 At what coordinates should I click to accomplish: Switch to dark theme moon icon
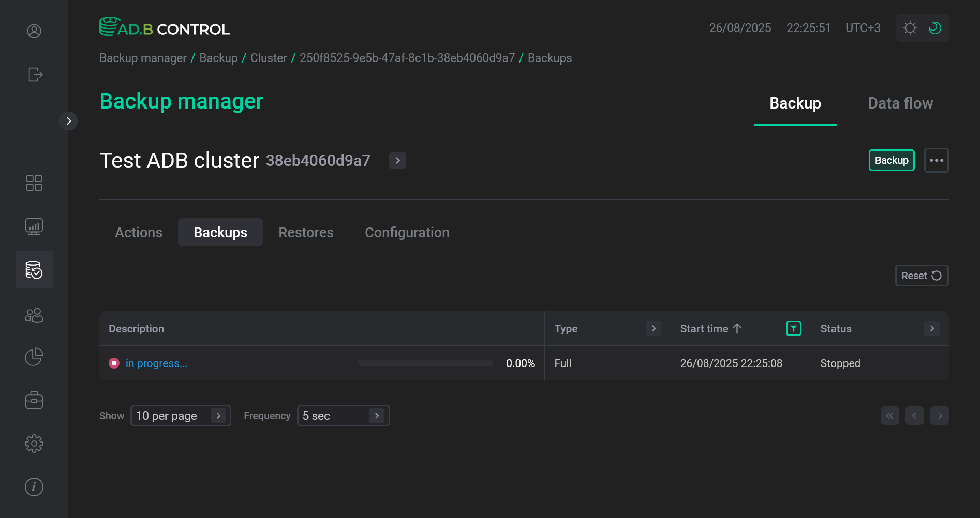(934, 28)
